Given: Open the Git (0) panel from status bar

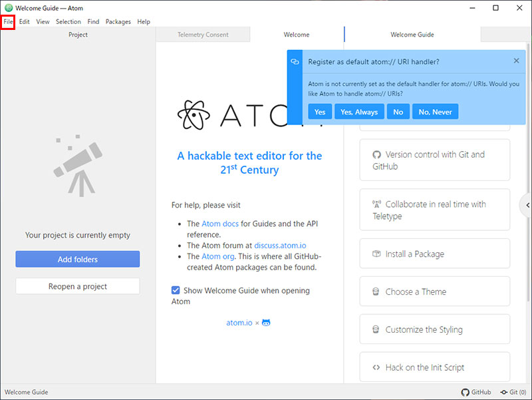Looking at the screenshot, I should pyautogui.click(x=513, y=392).
